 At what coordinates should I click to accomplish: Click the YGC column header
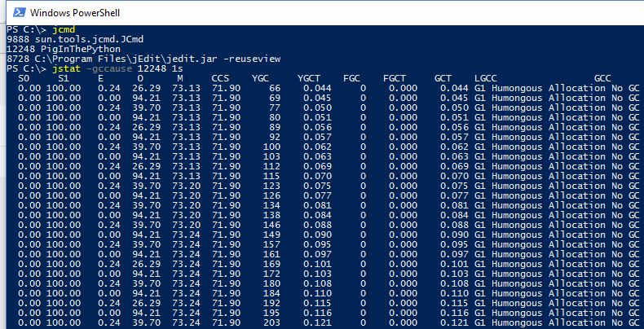pos(260,78)
